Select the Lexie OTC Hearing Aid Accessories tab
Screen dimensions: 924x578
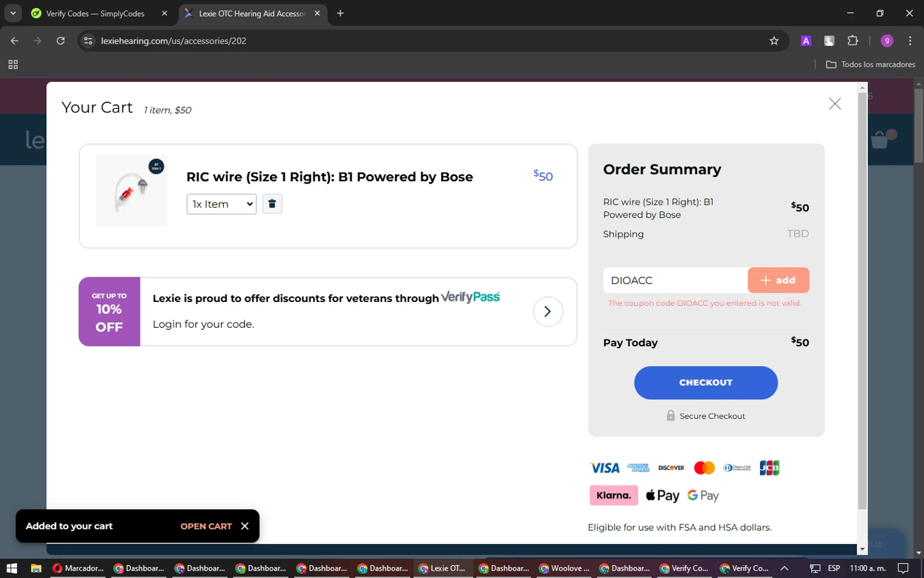pos(251,14)
